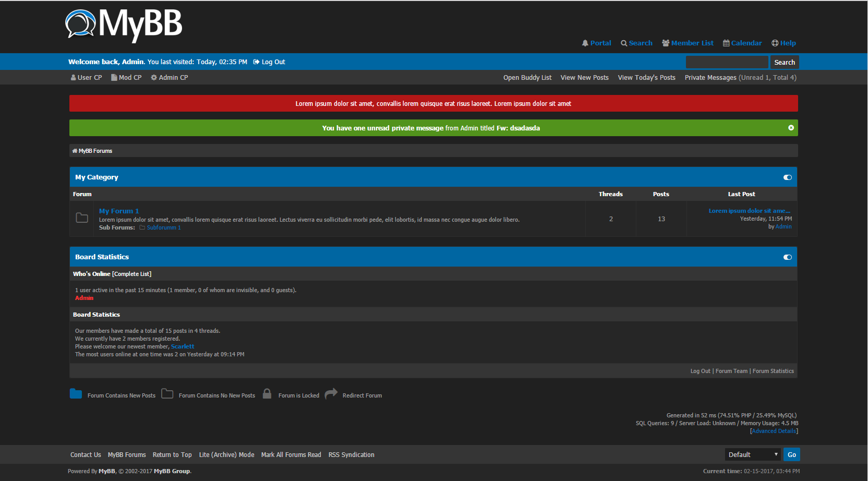Open View New Posts menu item

tap(584, 78)
